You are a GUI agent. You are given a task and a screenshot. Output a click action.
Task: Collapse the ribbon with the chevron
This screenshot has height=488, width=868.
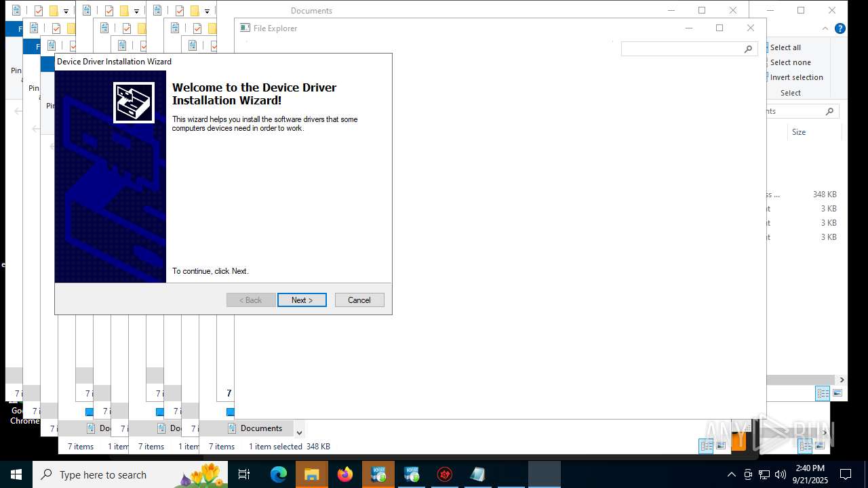pos(825,28)
